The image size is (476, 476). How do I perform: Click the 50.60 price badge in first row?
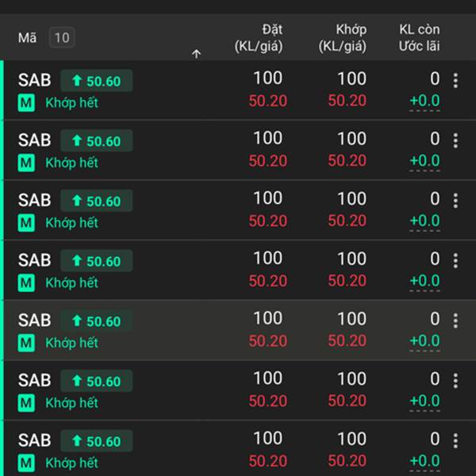[x=97, y=81]
